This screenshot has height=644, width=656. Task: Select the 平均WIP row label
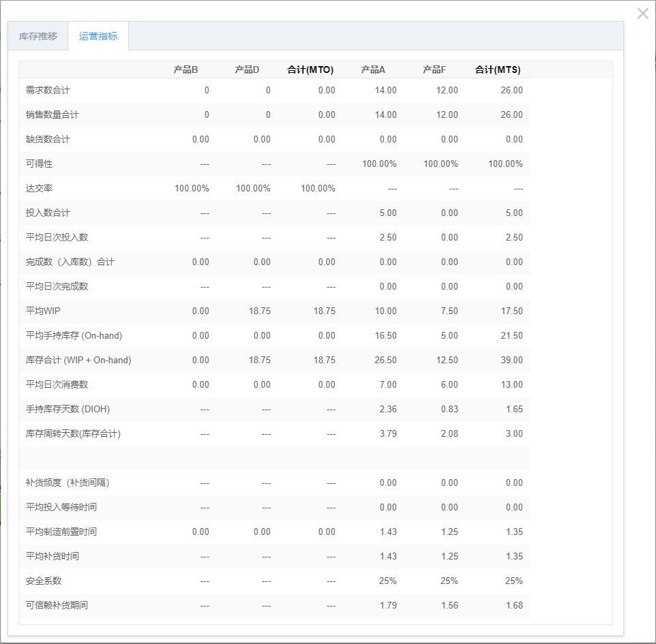[42, 311]
